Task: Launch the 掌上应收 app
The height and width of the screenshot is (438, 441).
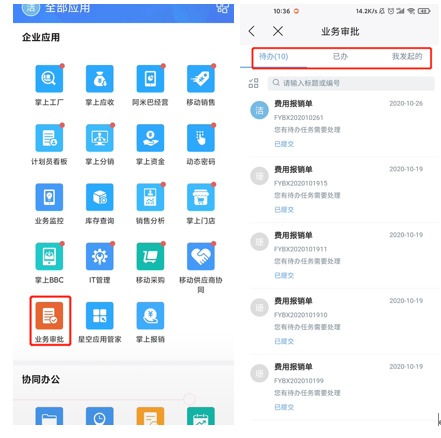Action: coord(100,78)
